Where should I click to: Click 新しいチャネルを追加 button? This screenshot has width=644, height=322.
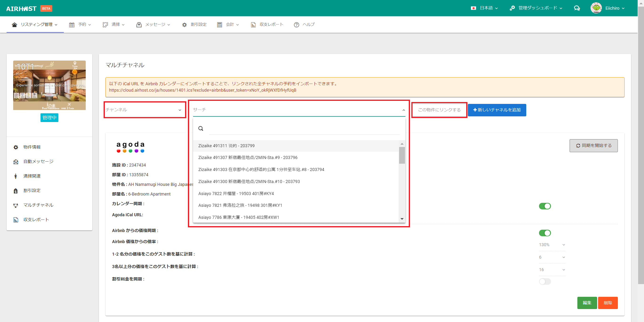[x=497, y=110]
